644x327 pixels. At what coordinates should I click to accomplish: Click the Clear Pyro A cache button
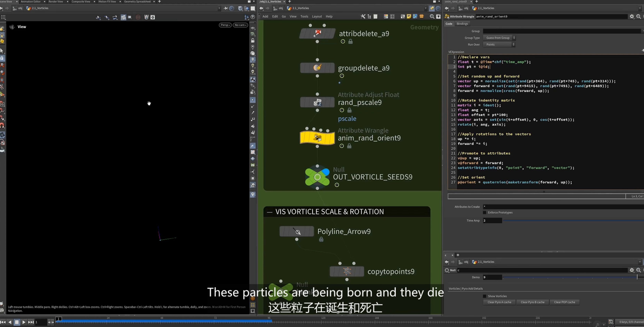pyautogui.click(x=499, y=302)
